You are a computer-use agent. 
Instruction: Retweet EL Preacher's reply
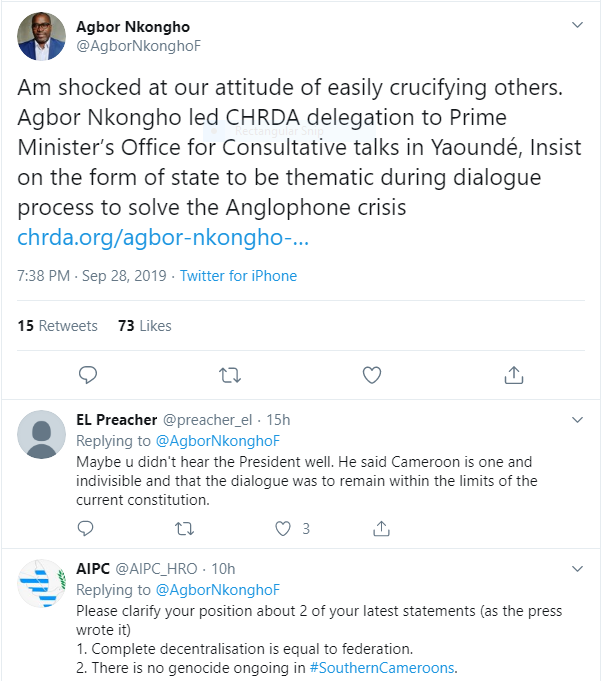tap(185, 528)
